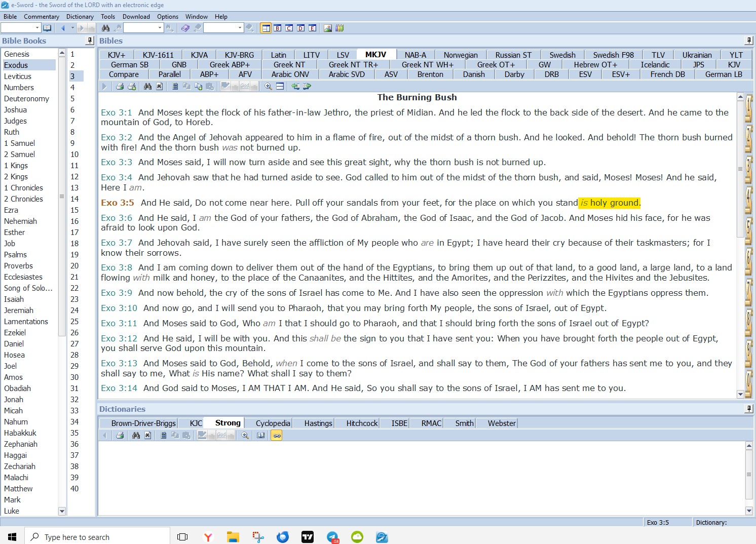
Task: Search Bible with binoculars in Bibles toolbar
Action: point(147,87)
